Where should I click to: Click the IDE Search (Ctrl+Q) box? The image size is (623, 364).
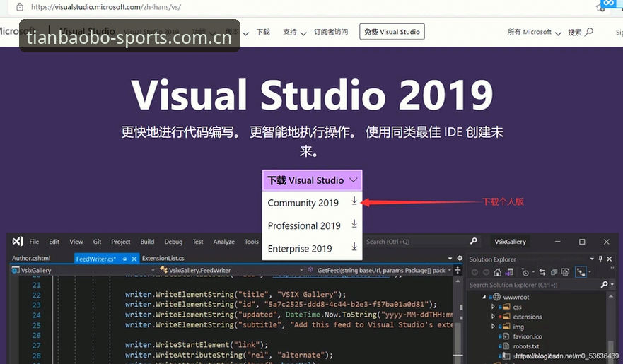421,241
